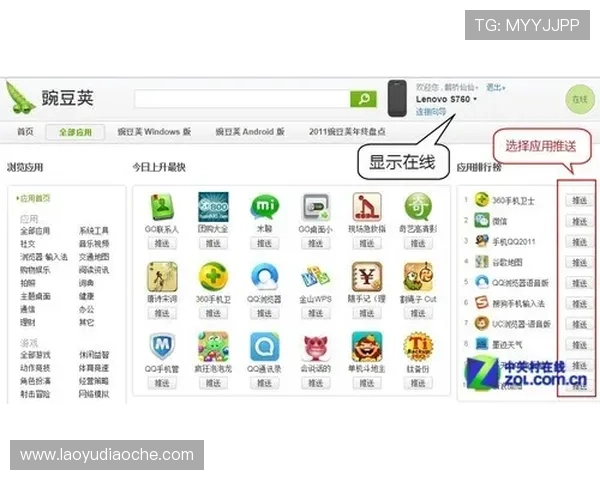Viewport: 600px width, 480px height.
Task: Click the green 在线 status badge
Action: (x=579, y=99)
